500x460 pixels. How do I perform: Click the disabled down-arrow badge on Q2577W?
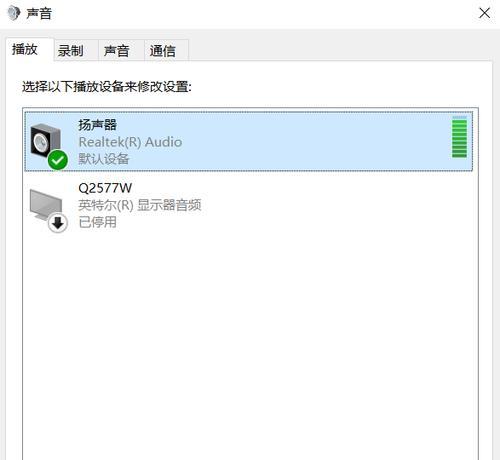(x=58, y=223)
